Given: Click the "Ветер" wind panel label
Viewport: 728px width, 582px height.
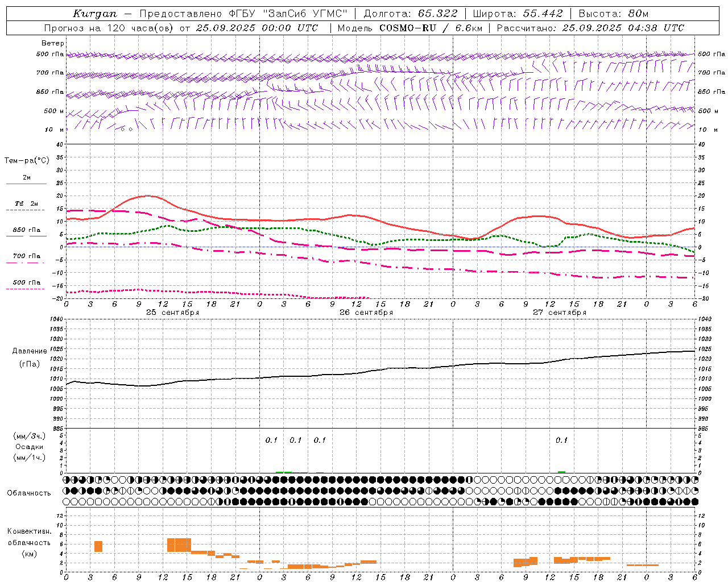Looking at the screenshot, I should click(x=53, y=43).
